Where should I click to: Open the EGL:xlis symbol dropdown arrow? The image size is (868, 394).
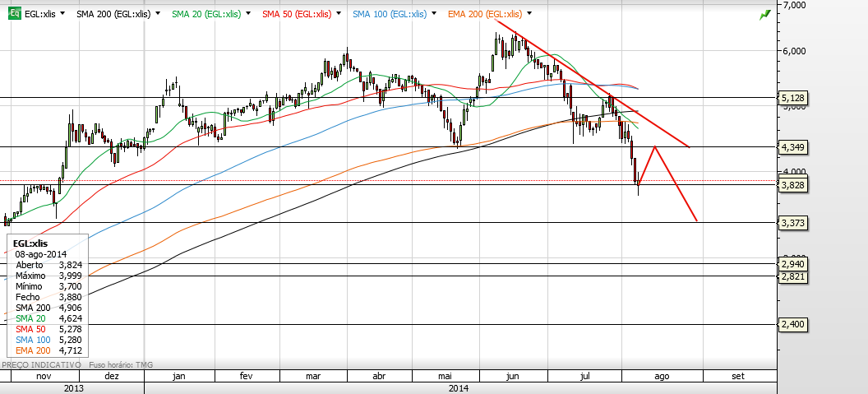pos(62,13)
